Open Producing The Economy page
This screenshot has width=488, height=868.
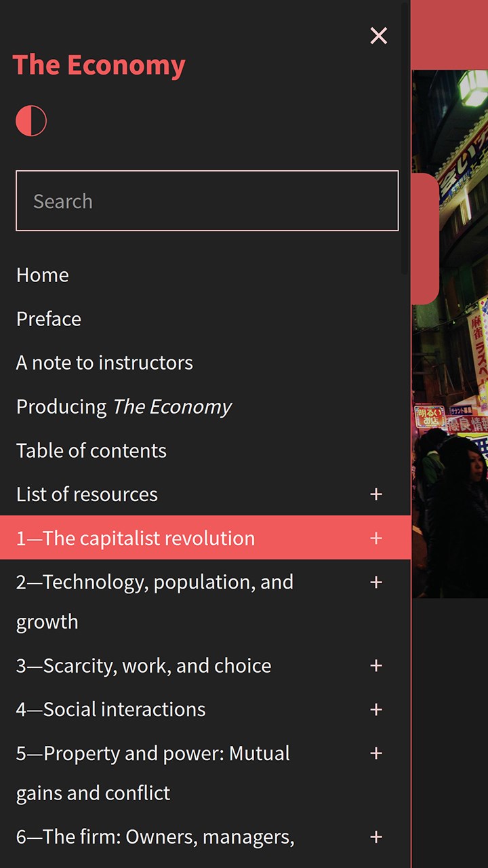coord(124,407)
